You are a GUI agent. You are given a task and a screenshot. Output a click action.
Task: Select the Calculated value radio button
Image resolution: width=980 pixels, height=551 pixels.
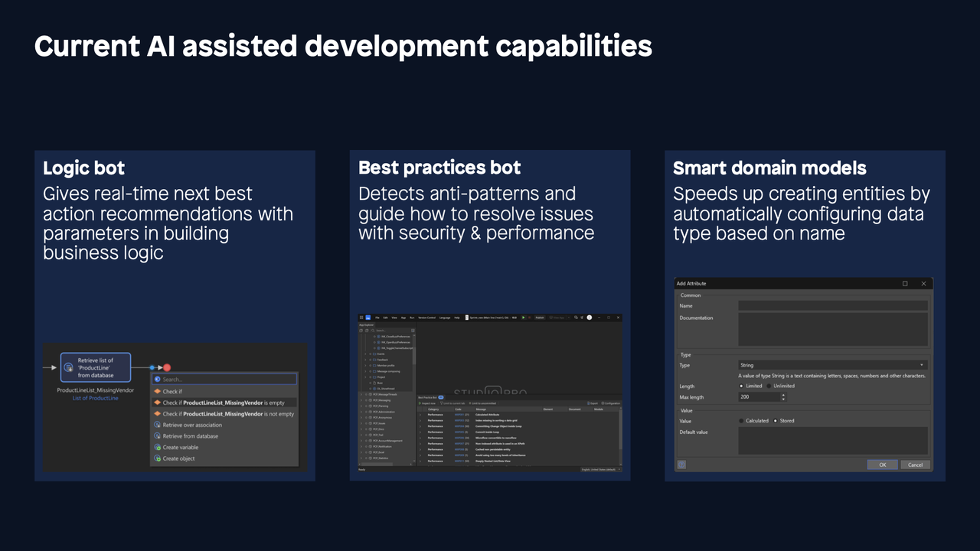[x=742, y=421]
